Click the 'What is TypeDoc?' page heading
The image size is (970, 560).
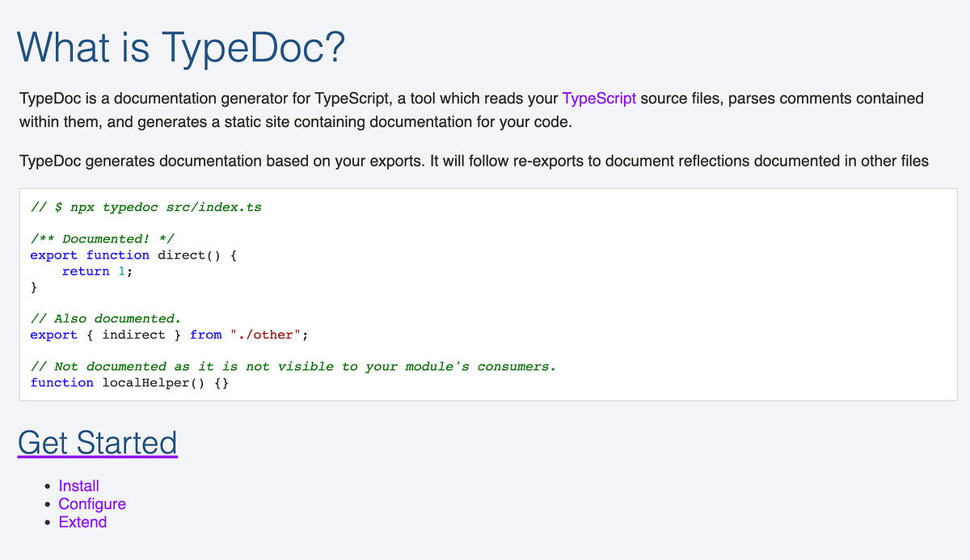tap(182, 48)
